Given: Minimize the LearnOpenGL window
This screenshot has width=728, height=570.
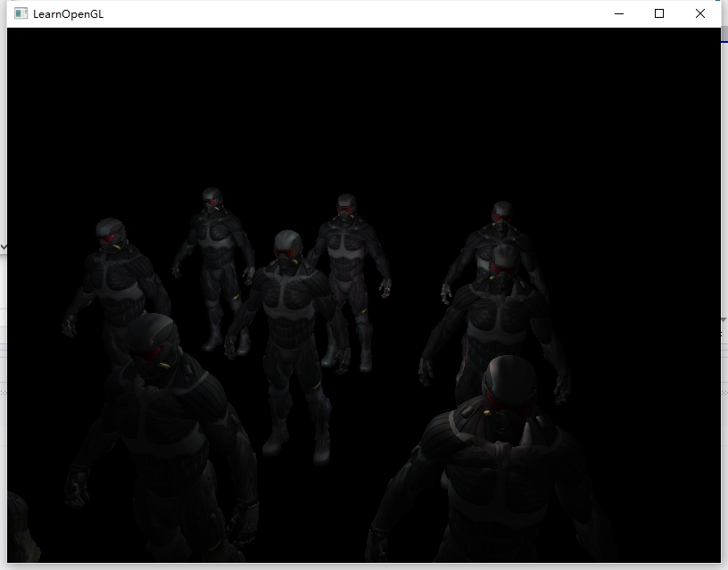Looking at the screenshot, I should (x=619, y=13).
